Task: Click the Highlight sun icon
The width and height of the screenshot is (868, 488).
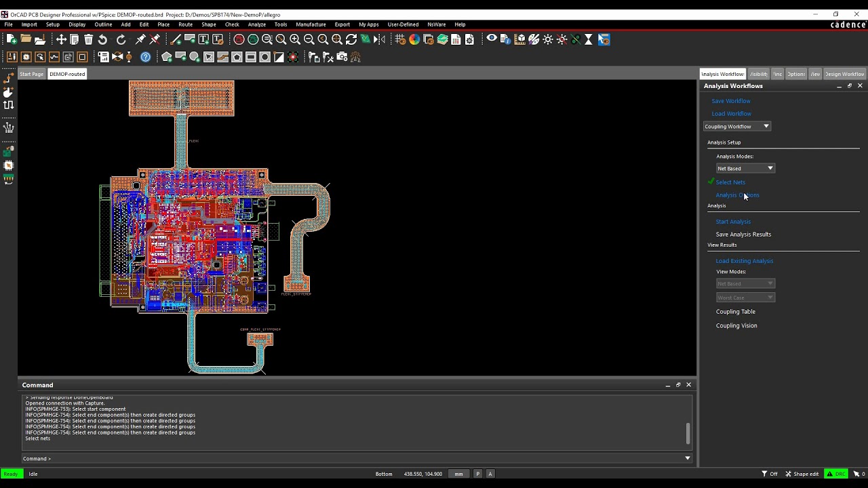Action: [x=548, y=39]
